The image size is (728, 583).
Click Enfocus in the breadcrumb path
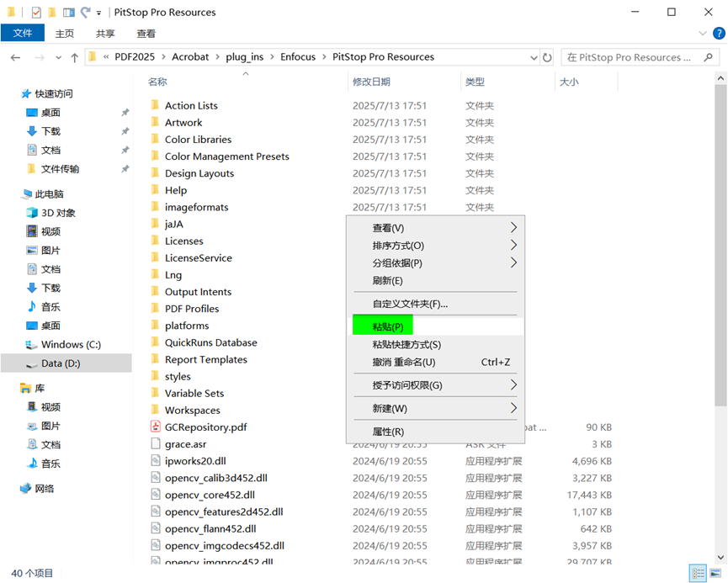pyautogui.click(x=298, y=57)
